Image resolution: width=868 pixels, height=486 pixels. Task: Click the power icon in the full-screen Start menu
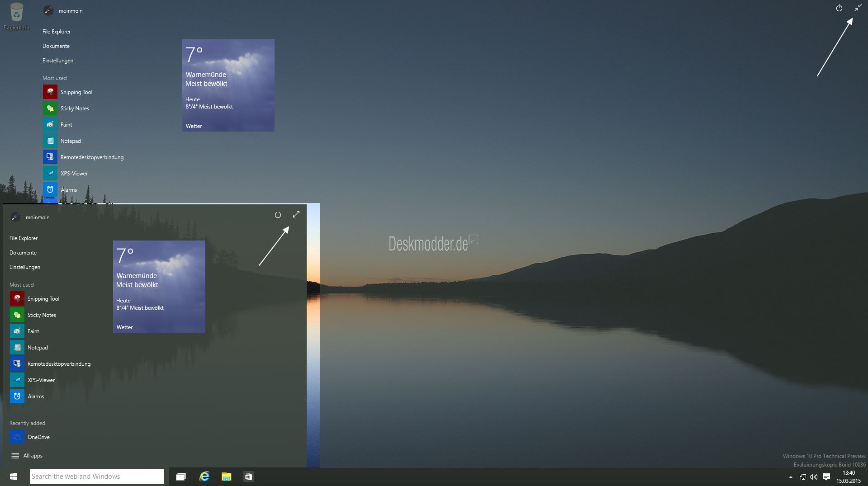click(x=839, y=8)
